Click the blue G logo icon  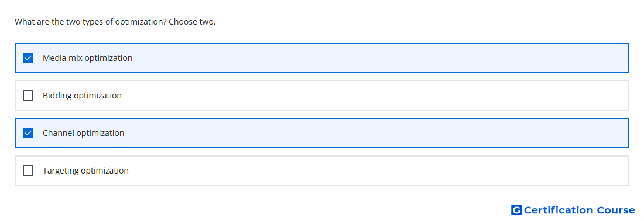pos(516,210)
